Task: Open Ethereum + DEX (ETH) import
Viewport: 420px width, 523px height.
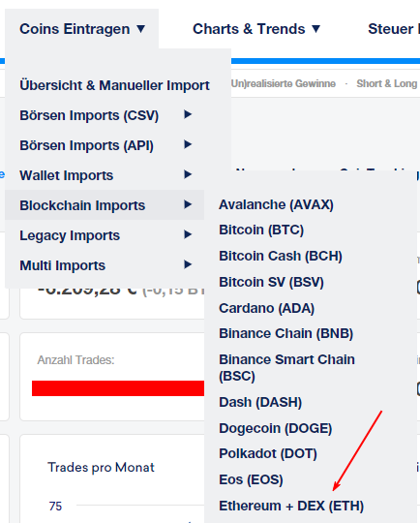Action: [291, 506]
